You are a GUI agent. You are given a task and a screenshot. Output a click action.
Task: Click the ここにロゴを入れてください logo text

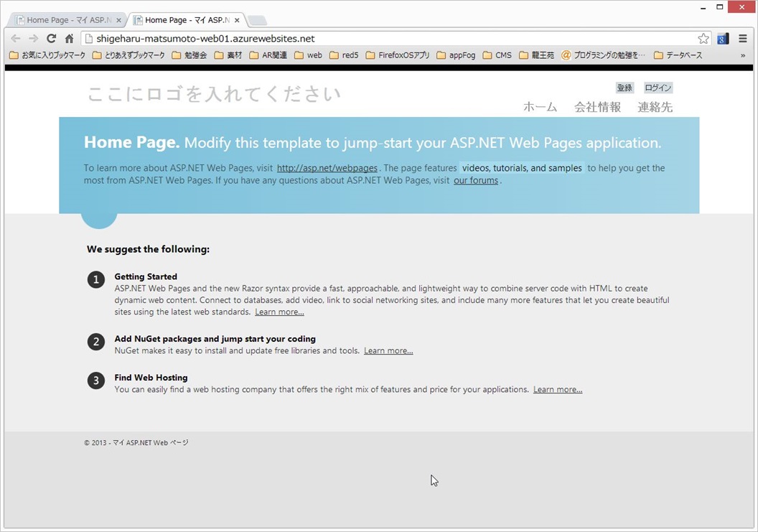(214, 94)
